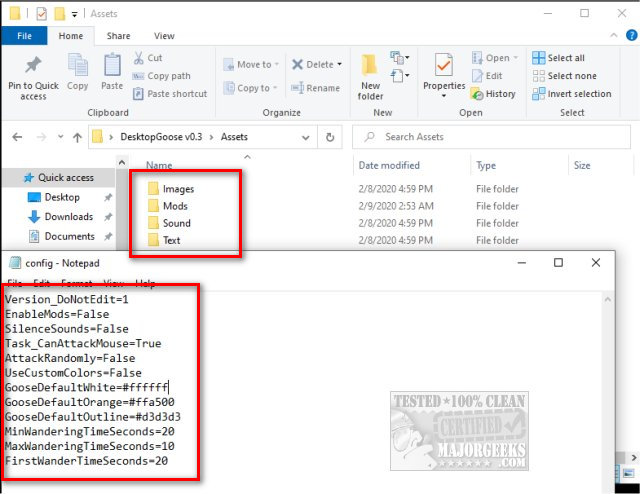Open Downloads in navigation pane

pos(60,217)
